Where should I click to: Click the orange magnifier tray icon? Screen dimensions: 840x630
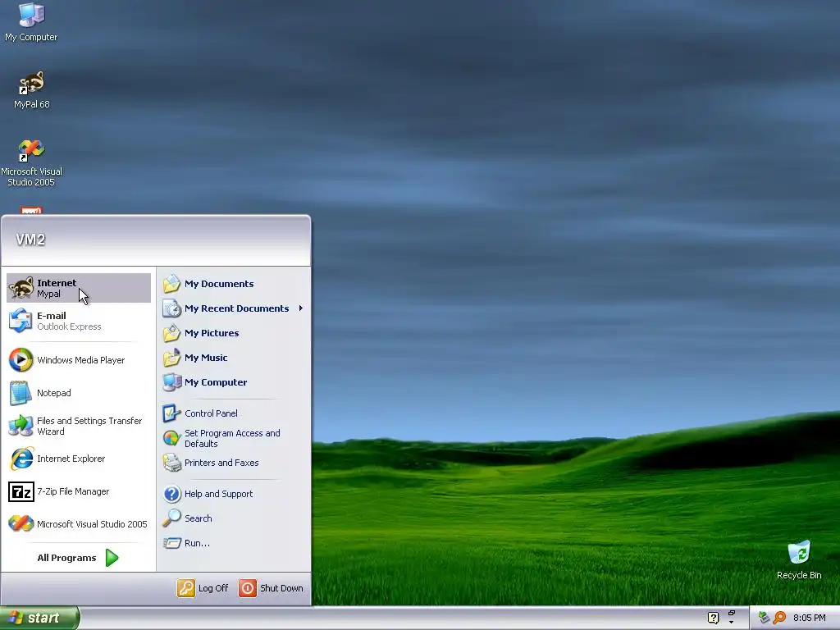click(x=779, y=618)
